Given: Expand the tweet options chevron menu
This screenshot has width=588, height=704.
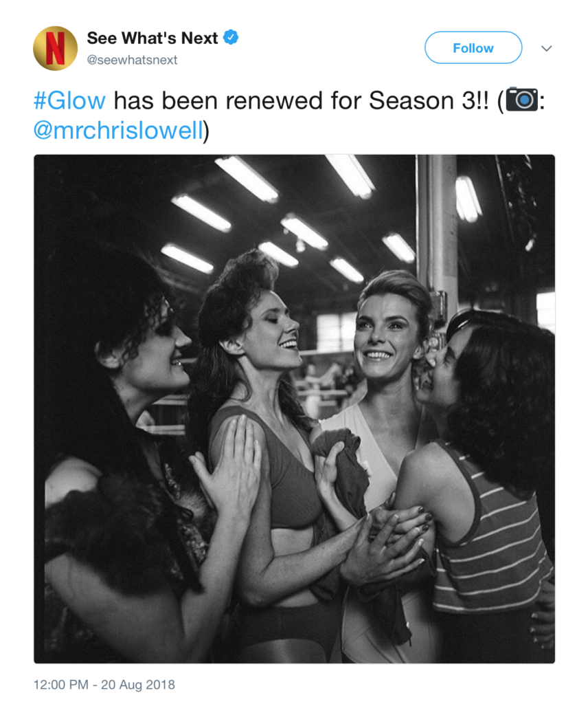Looking at the screenshot, I should pyautogui.click(x=546, y=49).
